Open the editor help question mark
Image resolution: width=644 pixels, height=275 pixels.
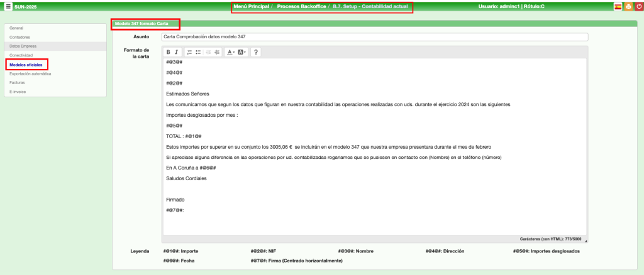[256, 52]
